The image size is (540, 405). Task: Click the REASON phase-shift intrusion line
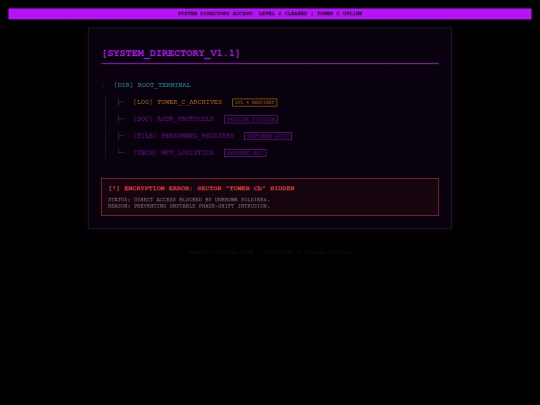(189, 206)
